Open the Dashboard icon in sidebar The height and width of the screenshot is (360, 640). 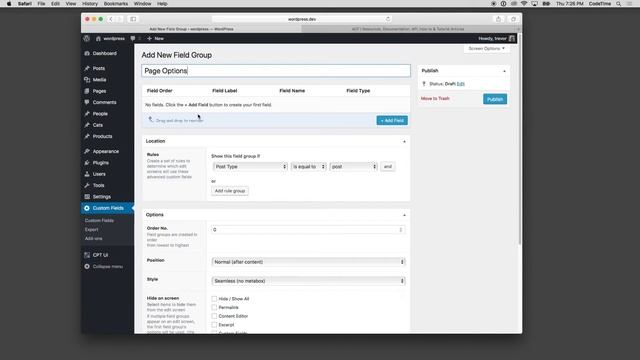(87, 53)
